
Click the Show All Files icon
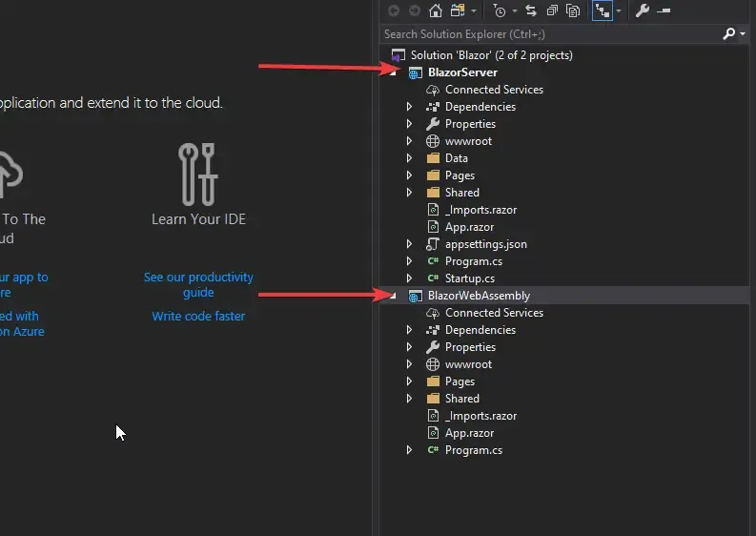coord(573,10)
